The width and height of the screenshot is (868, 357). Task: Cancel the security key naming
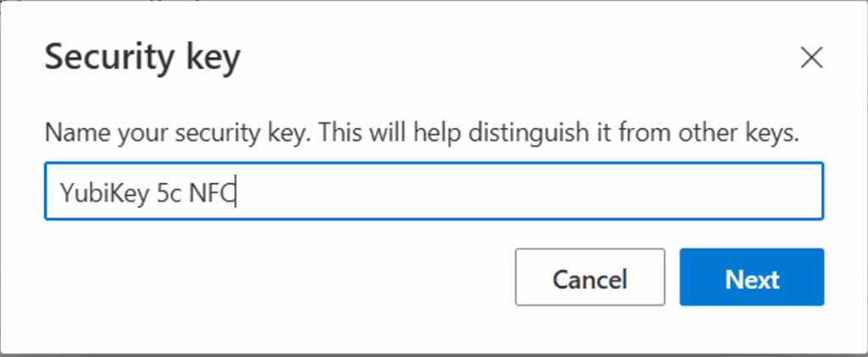pos(589,277)
